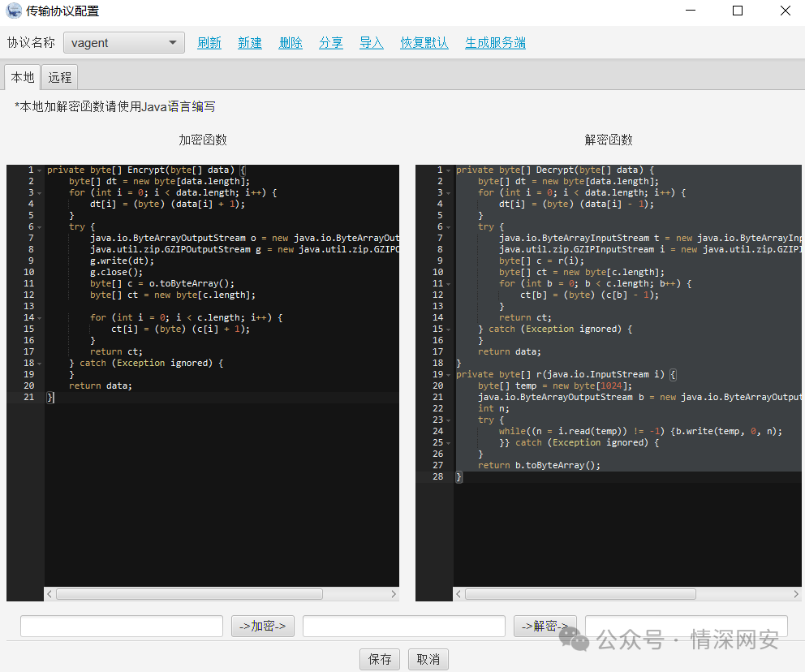Click the encrypt editor scroll right arrow
The width and height of the screenshot is (805, 672).
pos(394,594)
